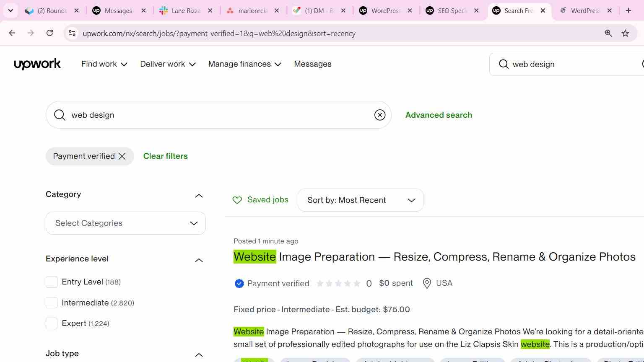Click the search magnifier in top search box
644x362 pixels.
[504, 64]
